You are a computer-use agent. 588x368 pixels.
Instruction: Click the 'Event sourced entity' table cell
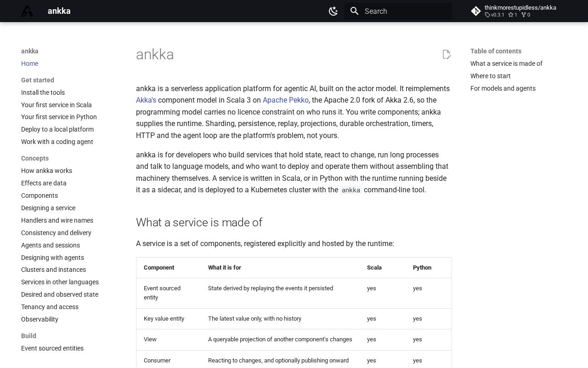pos(169,293)
